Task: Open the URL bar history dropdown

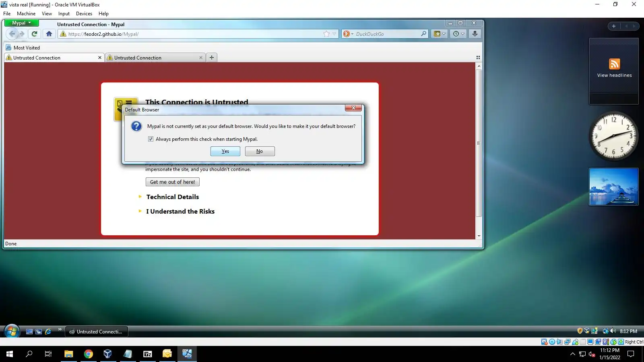Action: click(334, 34)
